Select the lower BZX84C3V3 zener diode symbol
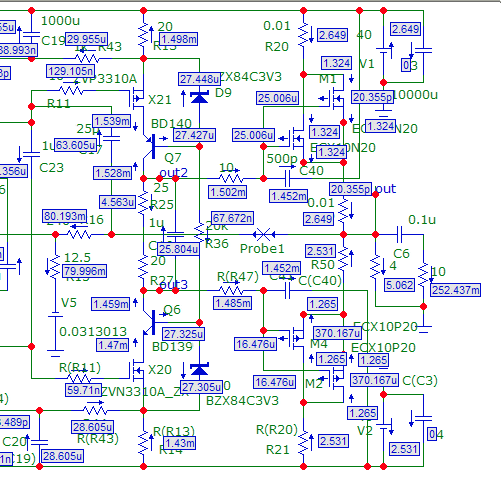The height and width of the screenshot is (497, 501). pos(199,369)
